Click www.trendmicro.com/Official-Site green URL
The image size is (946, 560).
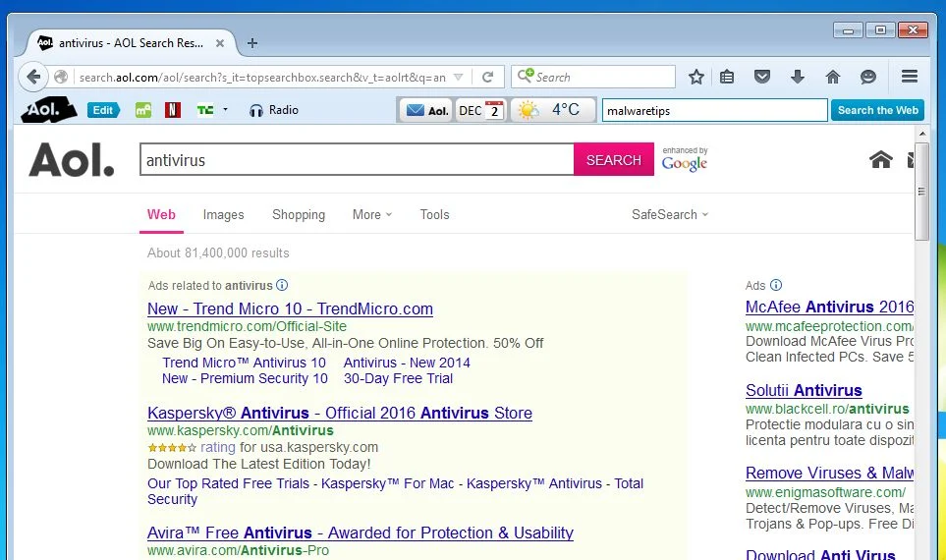point(247,326)
